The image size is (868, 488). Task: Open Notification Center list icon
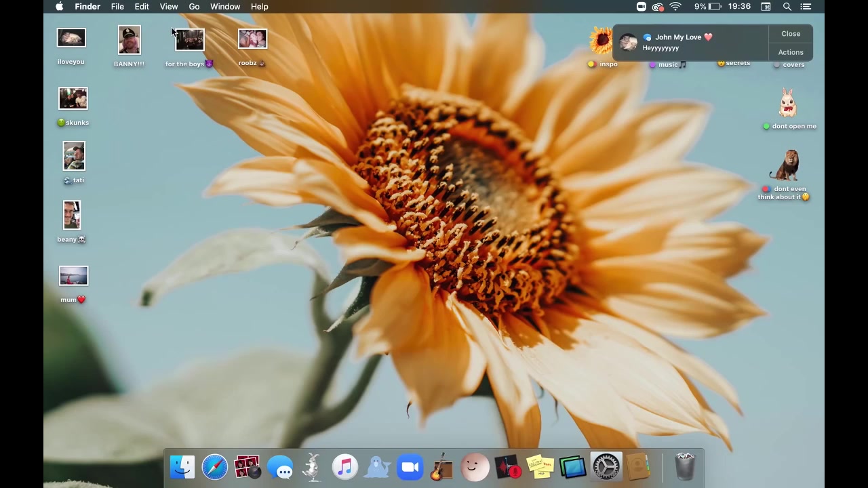tap(806, 6)
